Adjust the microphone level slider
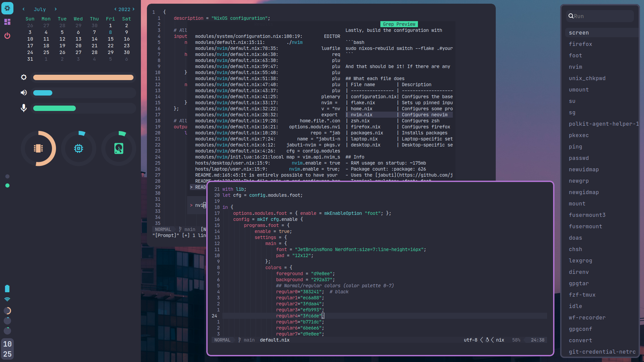 [x=83, y=108]
